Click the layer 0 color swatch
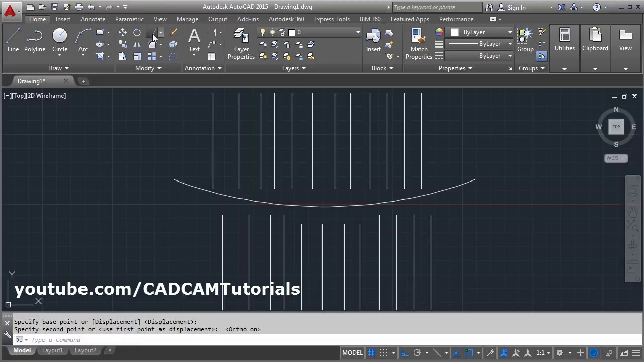644x362 pixels. (292, 33)
